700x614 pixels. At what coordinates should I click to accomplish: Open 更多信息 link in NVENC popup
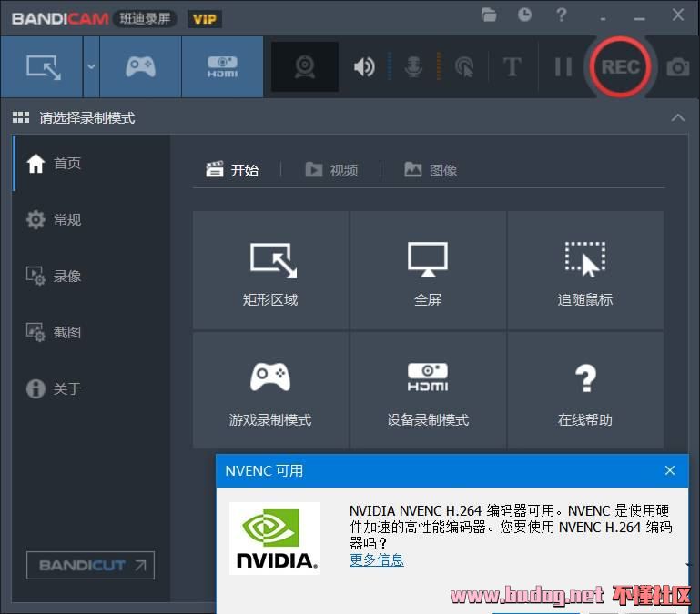(377, 559)
